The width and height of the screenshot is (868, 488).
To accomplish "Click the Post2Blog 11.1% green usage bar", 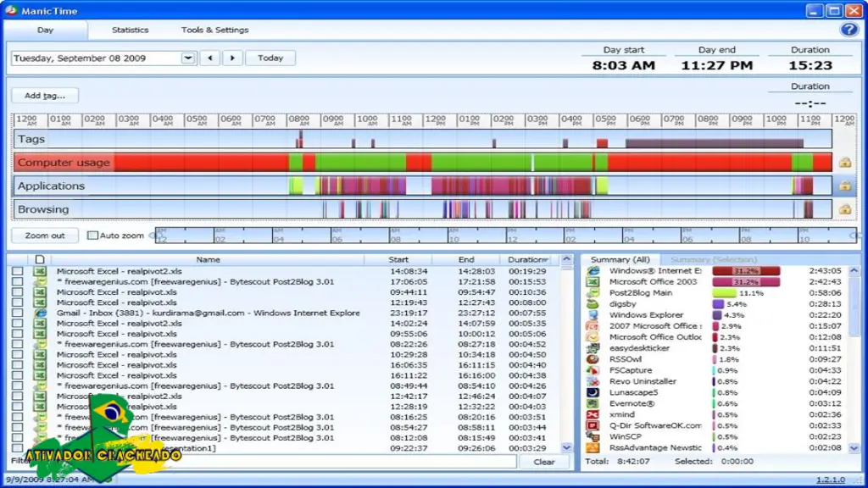I will click(x=724, y=292).
